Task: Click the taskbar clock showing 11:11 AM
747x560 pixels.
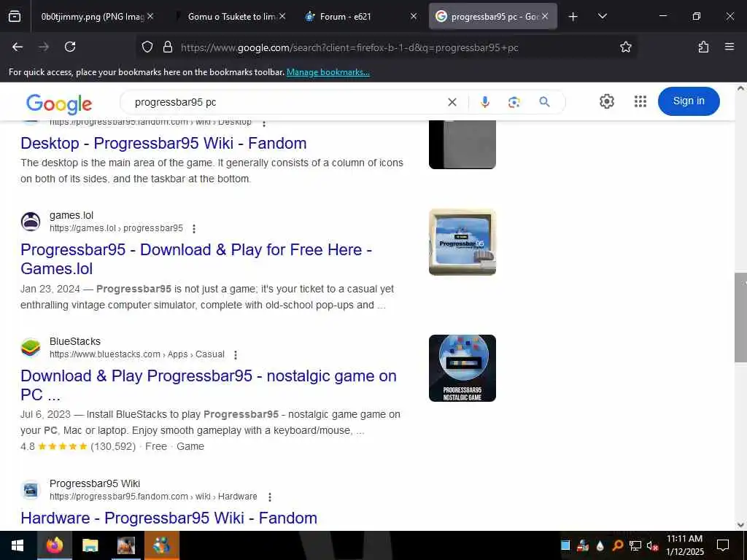Action: click(684, 545)
